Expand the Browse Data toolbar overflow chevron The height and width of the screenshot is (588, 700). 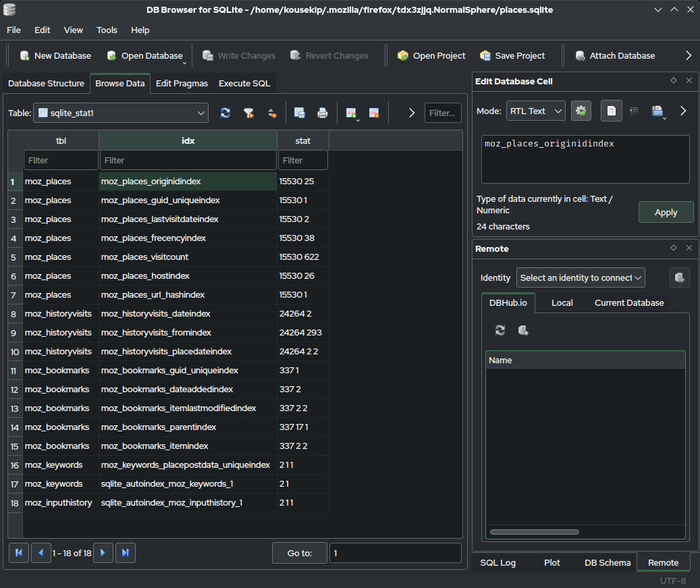tap(412, 113)
